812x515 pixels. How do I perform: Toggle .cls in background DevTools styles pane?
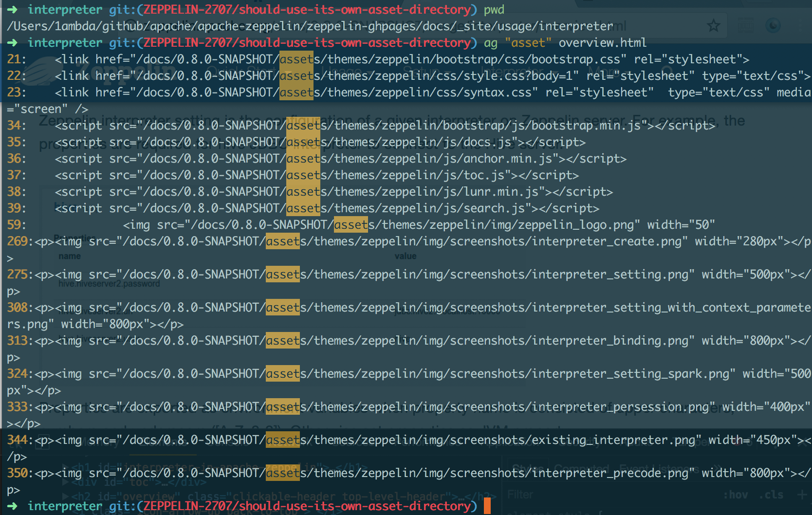pyautogui.click(x=772, y=495)
